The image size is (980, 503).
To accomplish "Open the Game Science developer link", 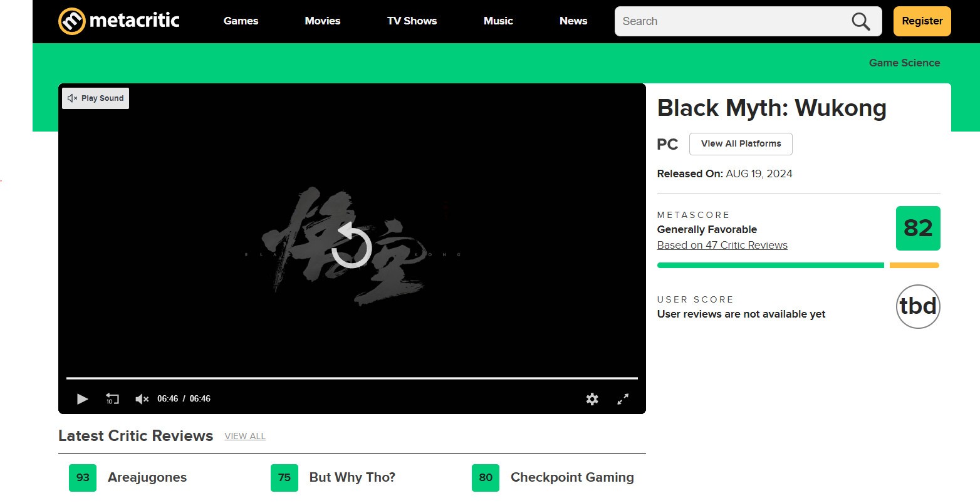I will [904, 63].
